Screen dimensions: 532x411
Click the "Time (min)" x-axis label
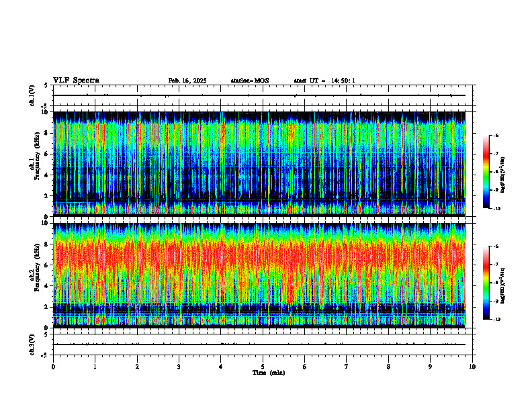click(269, 373)
